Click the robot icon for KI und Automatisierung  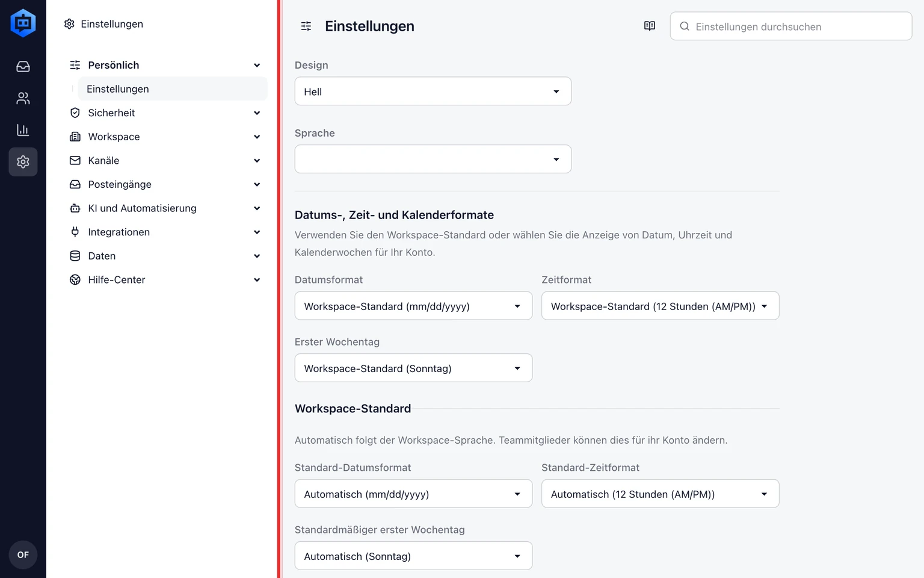75,208
